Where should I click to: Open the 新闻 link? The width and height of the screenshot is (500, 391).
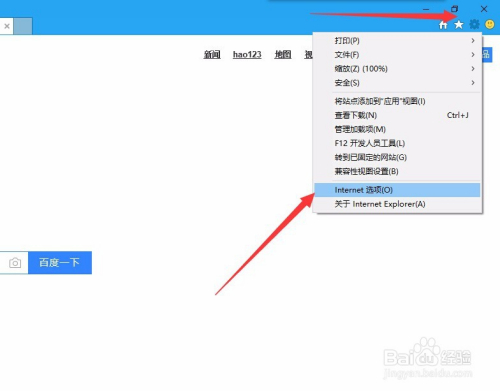point(212,55)
